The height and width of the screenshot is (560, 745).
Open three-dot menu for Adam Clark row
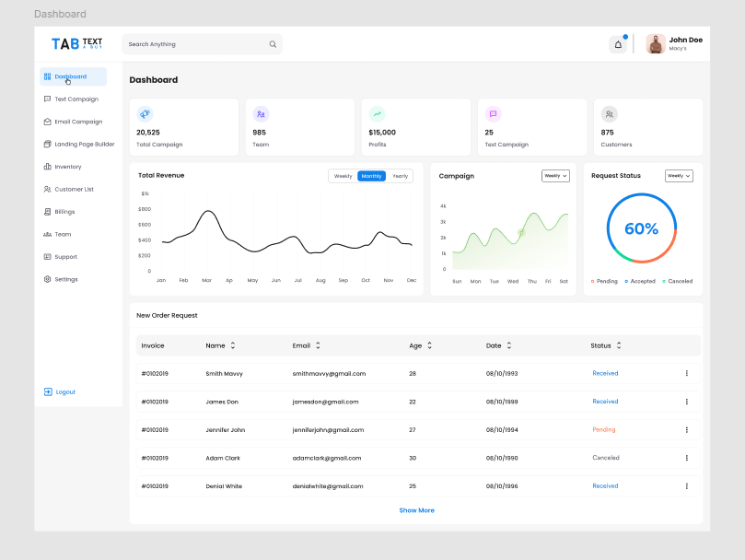687,458
